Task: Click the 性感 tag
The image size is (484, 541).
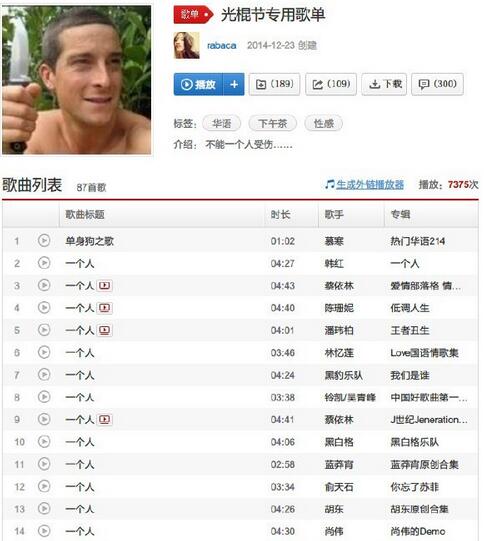Action: coord(324,124)
